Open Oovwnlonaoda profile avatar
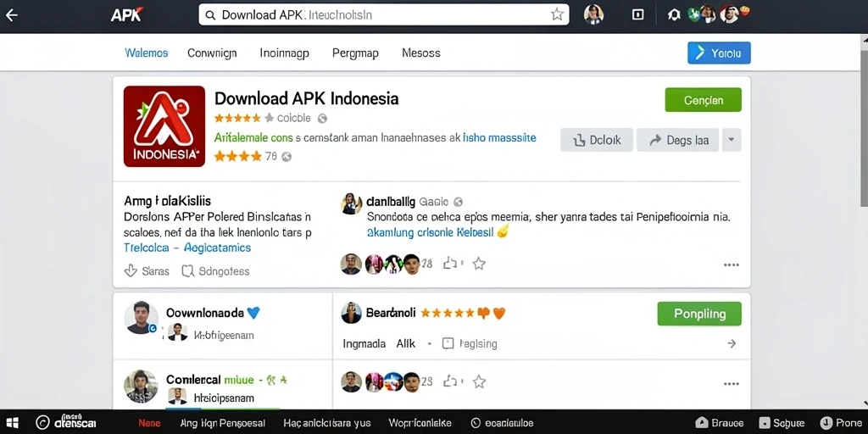Image resolution: width=868 pixels, height=434 pixels. point(142,318)
